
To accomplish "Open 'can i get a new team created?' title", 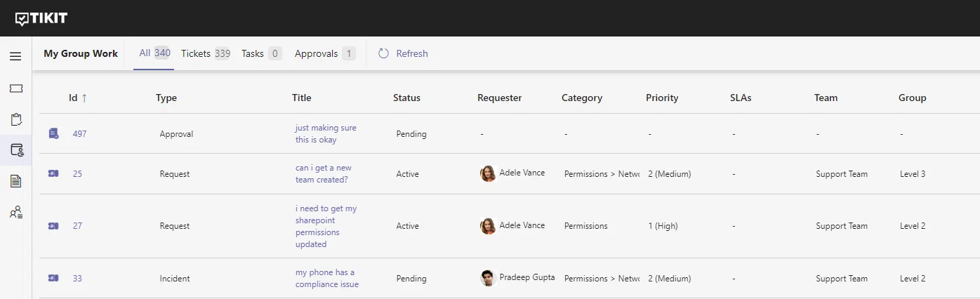I will pos(324,173).
